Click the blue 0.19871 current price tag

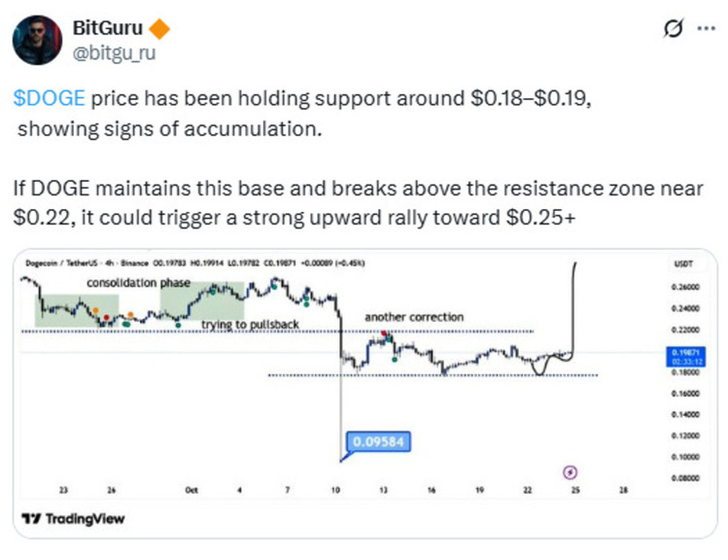click(x=686, y=356)
